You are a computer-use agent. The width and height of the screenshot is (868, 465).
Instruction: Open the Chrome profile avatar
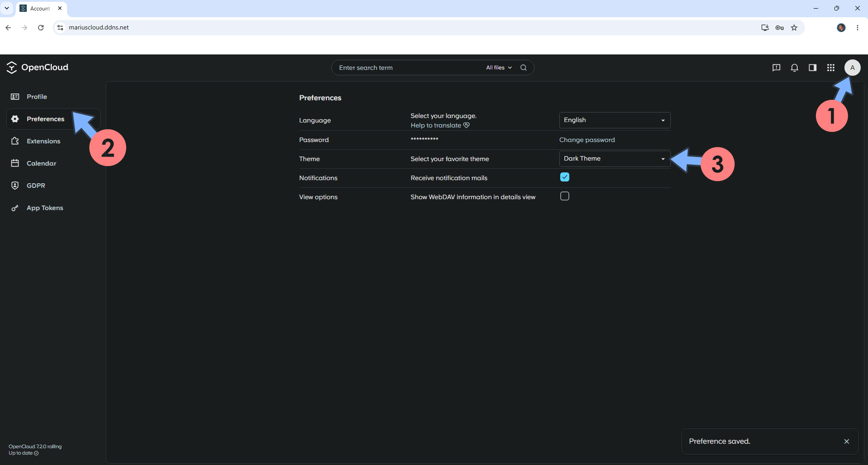pos(841,28)
